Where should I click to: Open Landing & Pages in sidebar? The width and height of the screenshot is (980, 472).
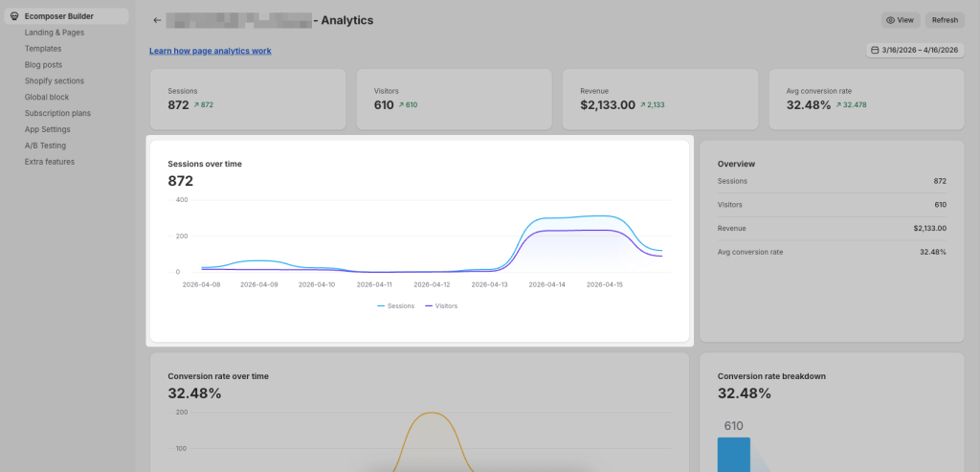point(54,33)
